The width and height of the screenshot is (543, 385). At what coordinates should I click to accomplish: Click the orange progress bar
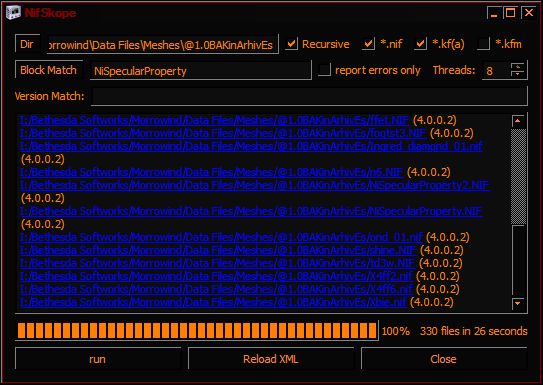197,331
